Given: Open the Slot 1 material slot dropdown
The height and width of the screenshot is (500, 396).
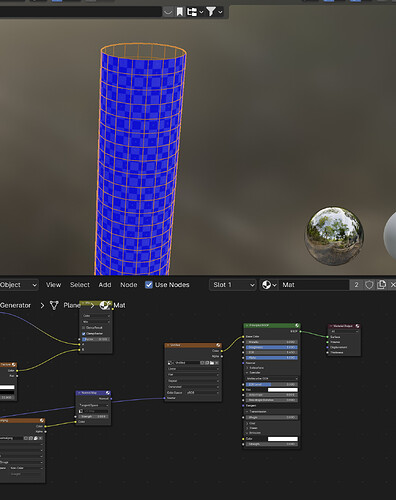Looking at the screenshot, I should click(x=233, y=285).
